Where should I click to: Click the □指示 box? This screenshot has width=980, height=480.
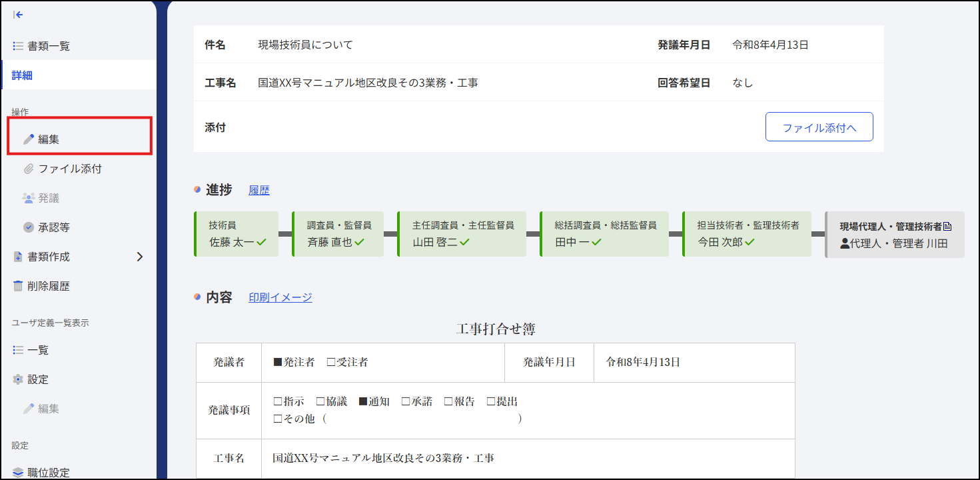click(x=278, y=401)
